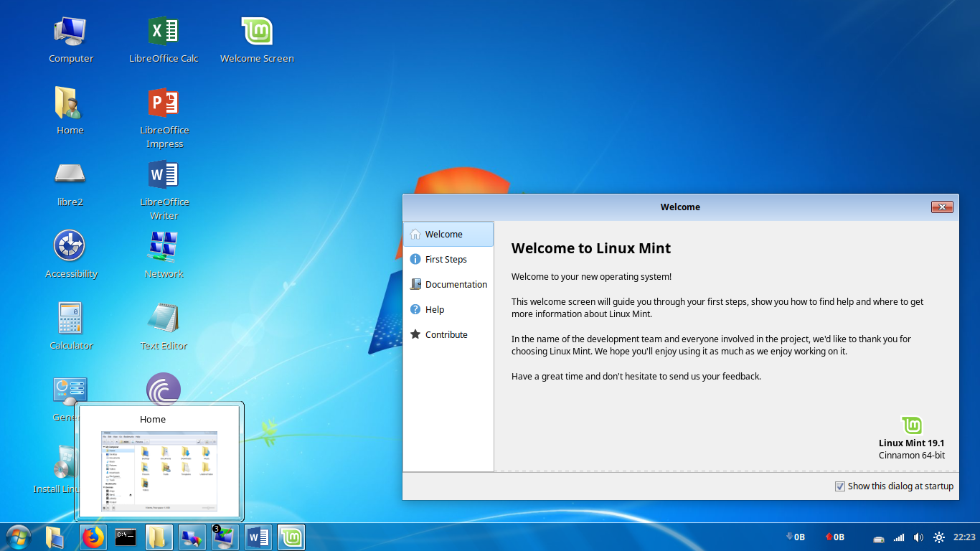The image size is (980, 551).
Task: Switch to the Welcome sidebar entry
Action: pyautogui.click(x=445, y=234)
